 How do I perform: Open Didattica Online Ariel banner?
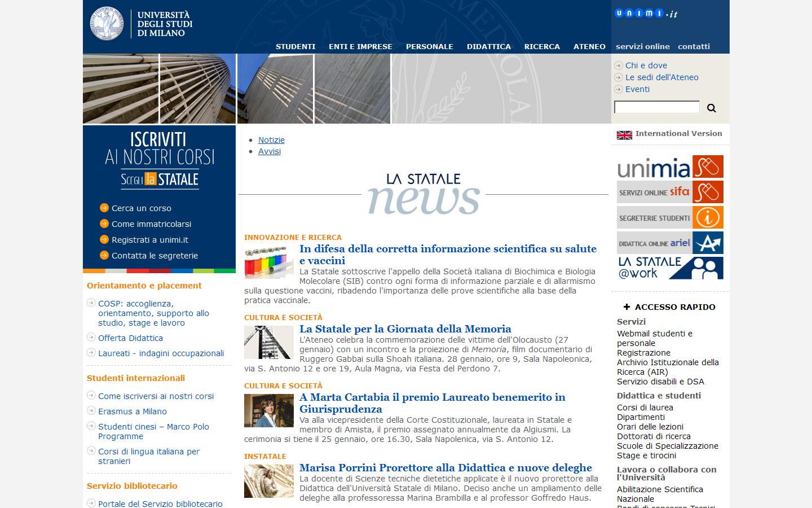click(670, 243)
